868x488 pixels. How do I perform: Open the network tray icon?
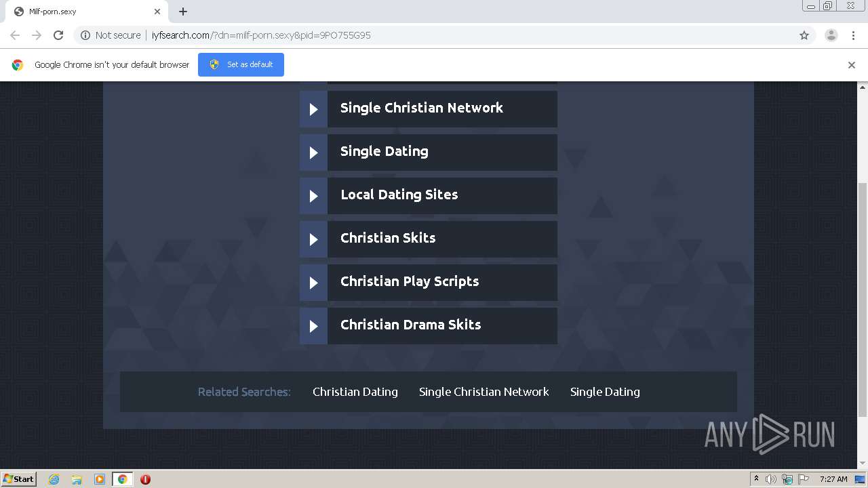(x=787, y=479)
